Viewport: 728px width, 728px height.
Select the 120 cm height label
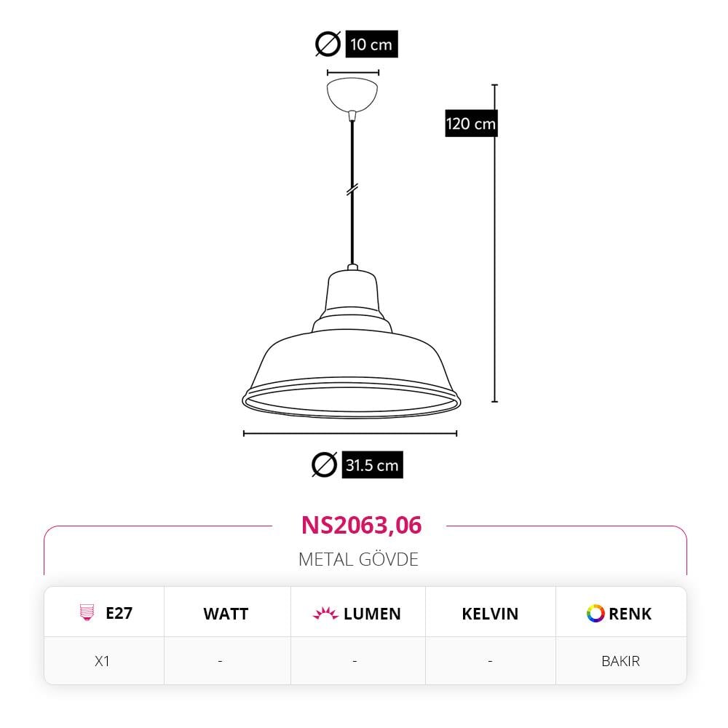click(470, 124)
